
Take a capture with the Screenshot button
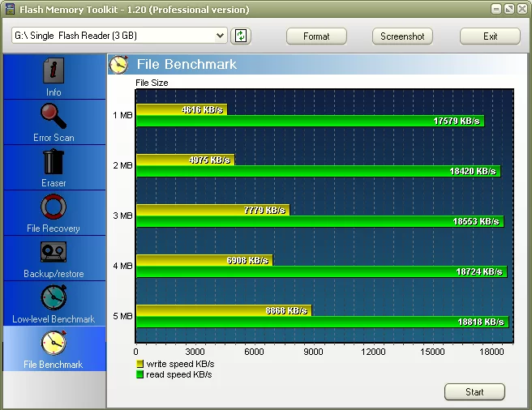(x=402, y=36)
